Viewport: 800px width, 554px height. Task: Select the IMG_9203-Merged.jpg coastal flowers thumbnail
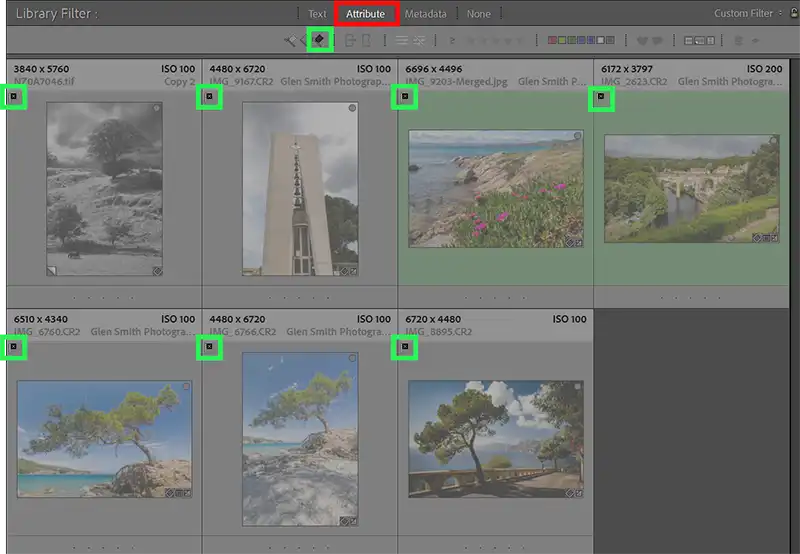click(x=495, y=188)
